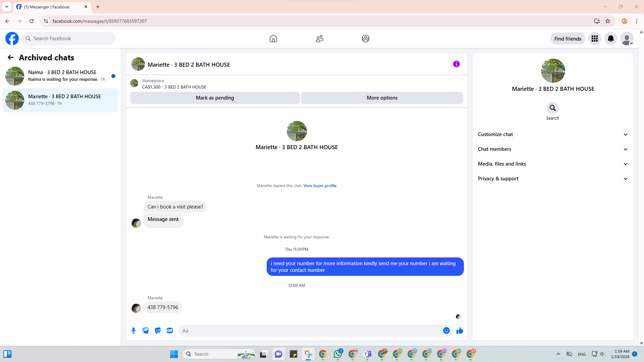Click the 438 779-5796 message bubble
This screenshot has width=644, height=362.
point(163,307)
